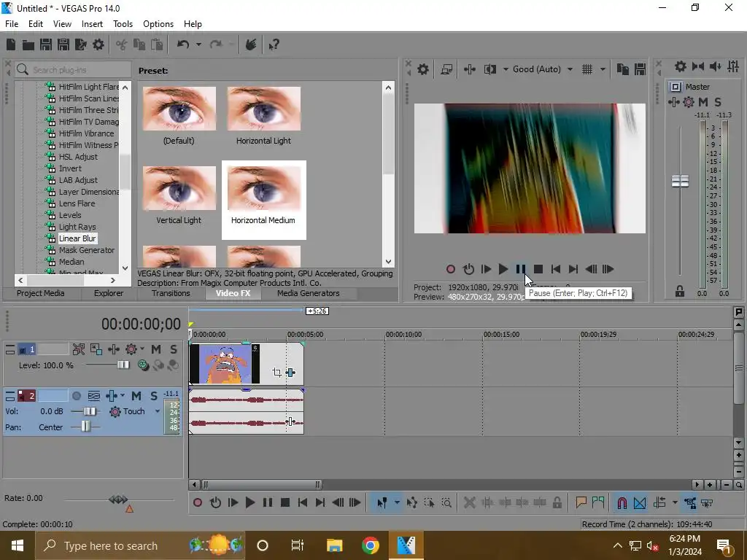Toggle preview on external monitor icon
The height and width of the screenshot is (560, 747).
pyautogui.click(x=446, y=69)
